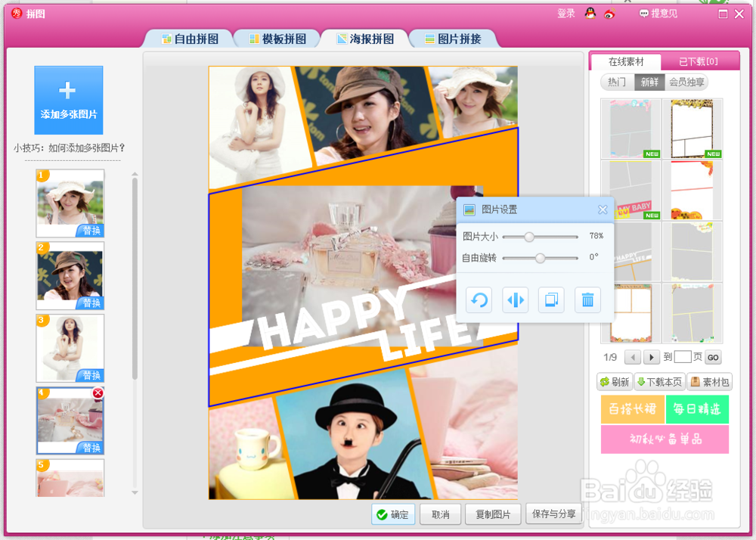Click the 复制图片 button
756x540 pixels.
click(x=493, y=514)
